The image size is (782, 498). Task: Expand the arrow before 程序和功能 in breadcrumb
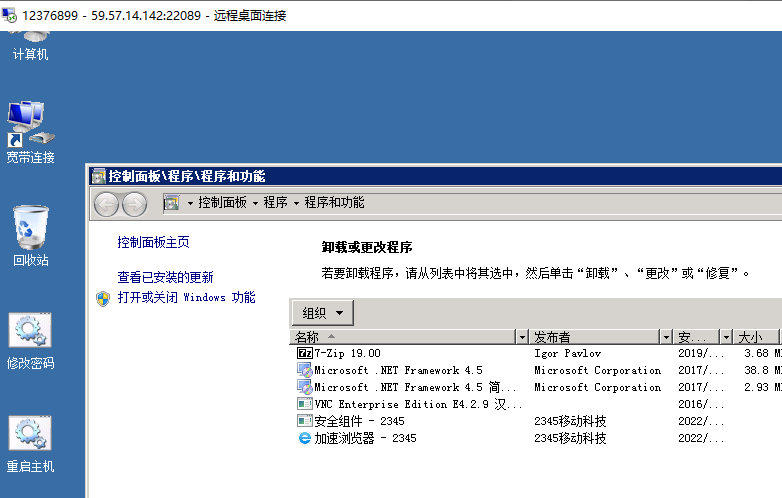point(296,203)
